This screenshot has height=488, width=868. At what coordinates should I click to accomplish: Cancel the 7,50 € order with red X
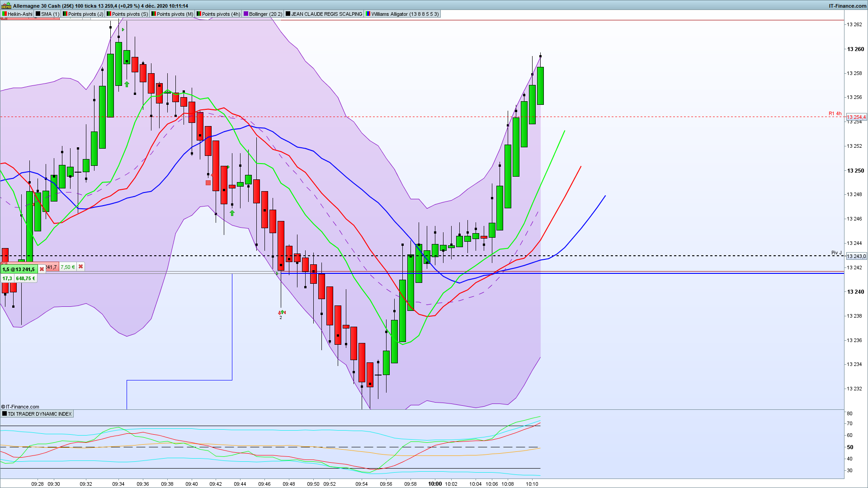[x=80, y=267]
